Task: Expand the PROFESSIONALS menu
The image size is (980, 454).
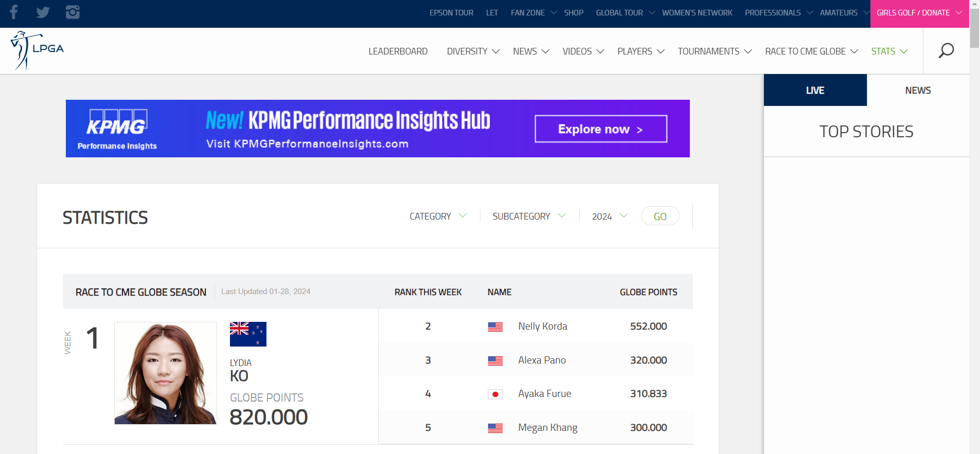Action: (x=778, y=12)
